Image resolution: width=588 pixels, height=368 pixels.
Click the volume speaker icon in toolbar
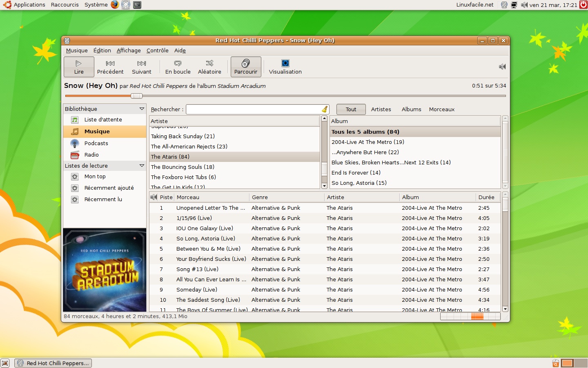click(x=502, y=67)
